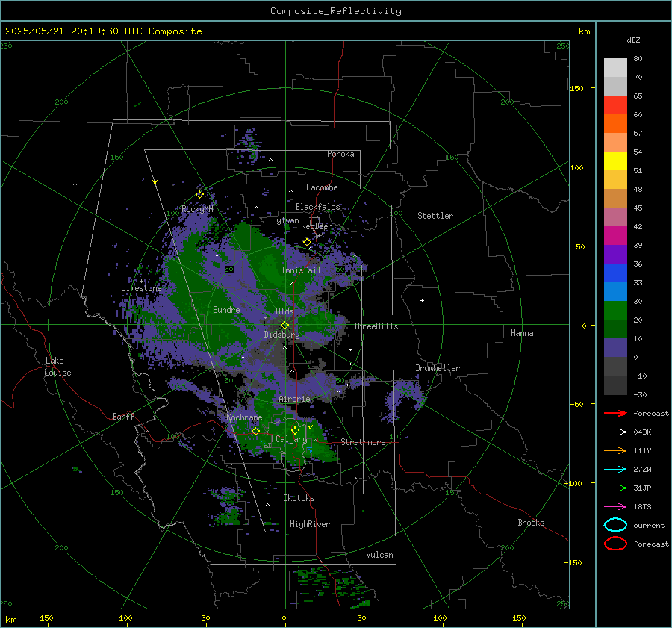Click the Didsbury label
This screenshot has height=628, width=672.
[282, 335]
